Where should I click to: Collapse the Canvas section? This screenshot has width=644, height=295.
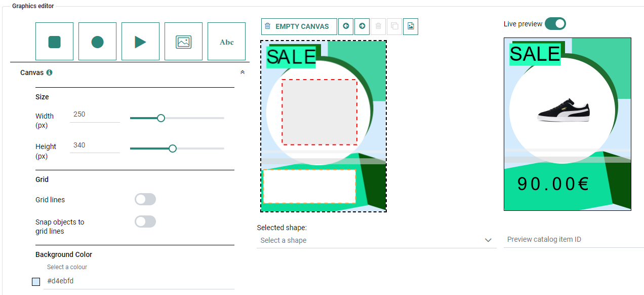click(x=243, y=72)
